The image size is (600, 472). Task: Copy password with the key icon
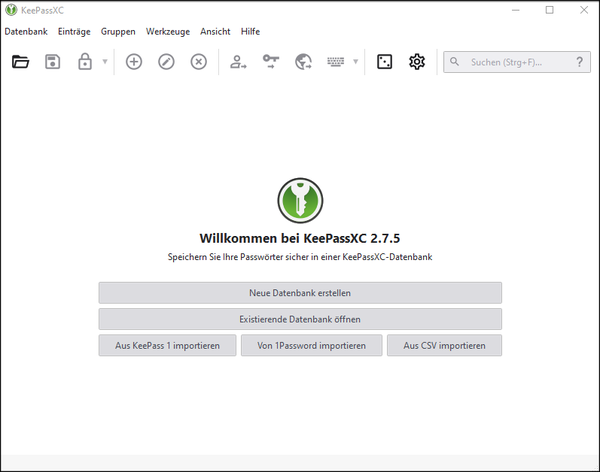271,62
